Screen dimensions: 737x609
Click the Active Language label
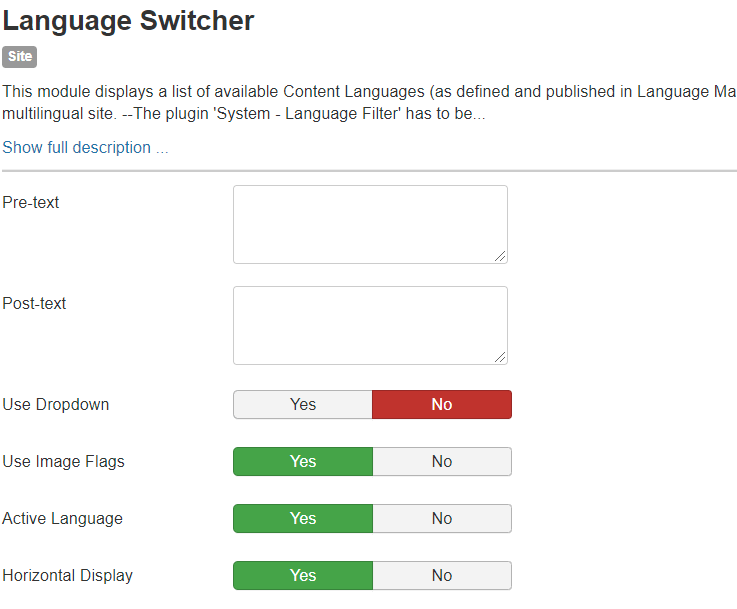click(62, 519)
